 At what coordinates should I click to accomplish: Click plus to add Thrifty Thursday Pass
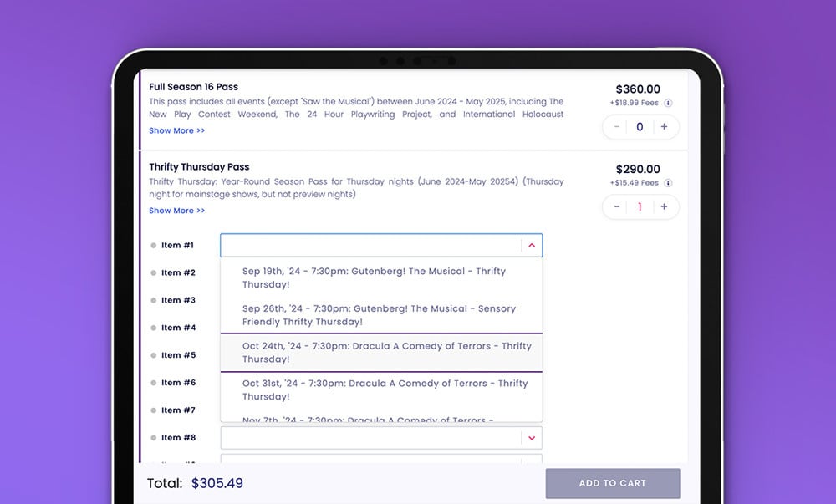(x=664, y=206)
